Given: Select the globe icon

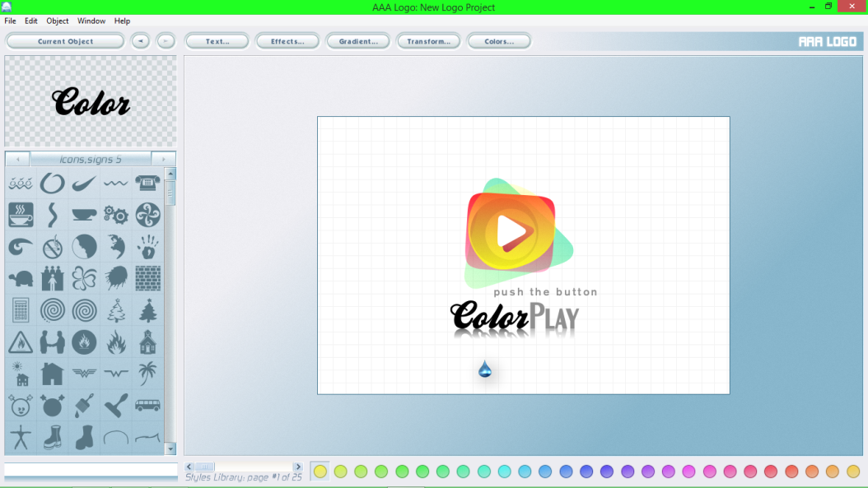Looking at the screenshot, I should coord(84,246).
